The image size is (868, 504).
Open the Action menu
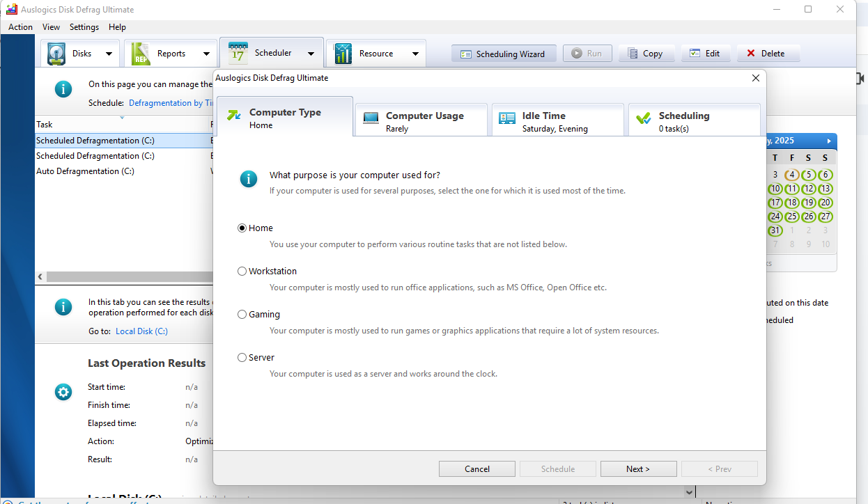pos(20,27)
